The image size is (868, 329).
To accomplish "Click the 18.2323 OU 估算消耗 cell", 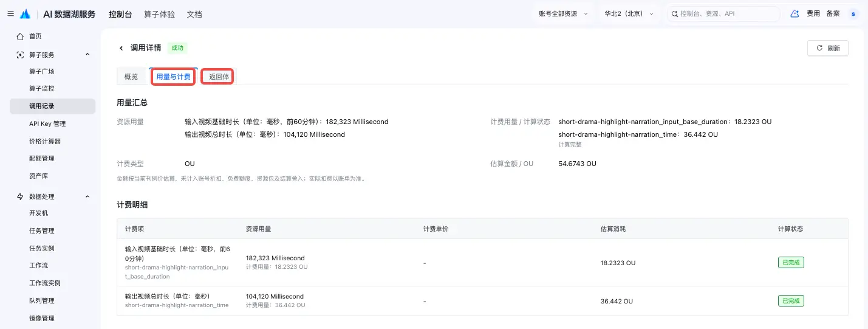I will click(618, 263).
